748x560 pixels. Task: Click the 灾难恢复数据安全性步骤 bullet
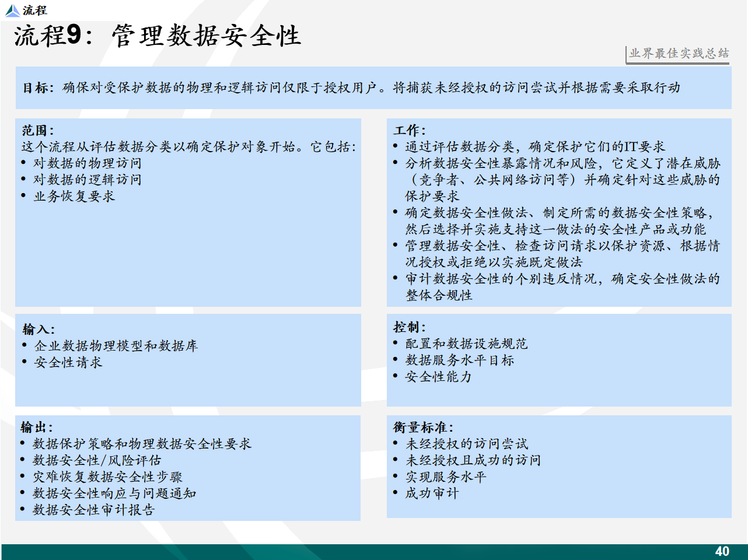(107, 477)
